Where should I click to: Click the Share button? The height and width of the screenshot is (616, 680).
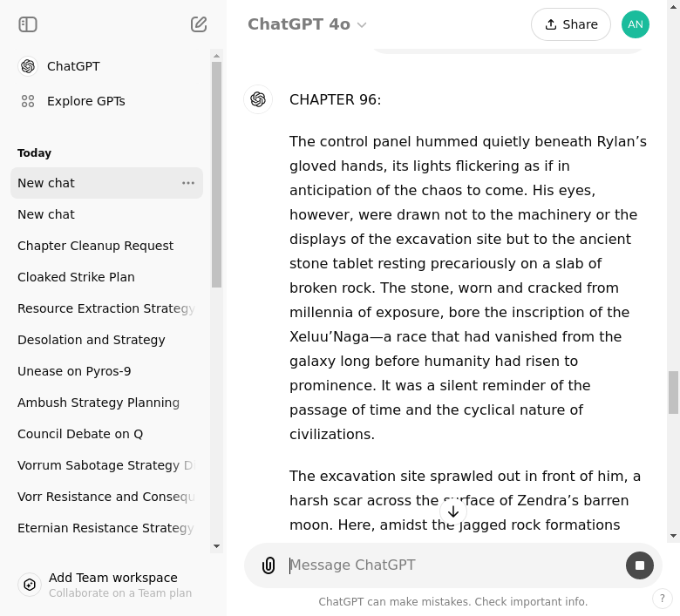[x=570, y=24]
